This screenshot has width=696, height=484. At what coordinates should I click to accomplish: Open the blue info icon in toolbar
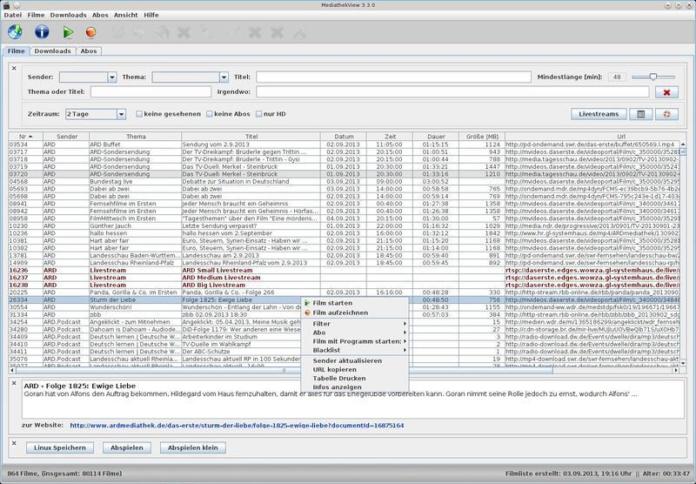click(x=42, y=31)
